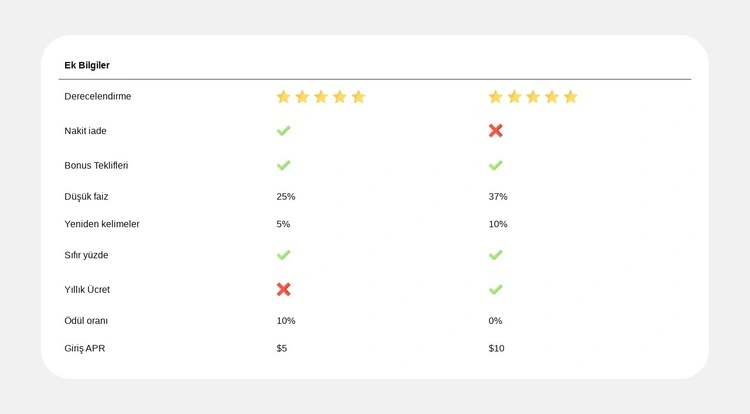Click right checkmark in Bonus Teklifleri row
This screenshot has width=750, height=414.
point(496,165)
